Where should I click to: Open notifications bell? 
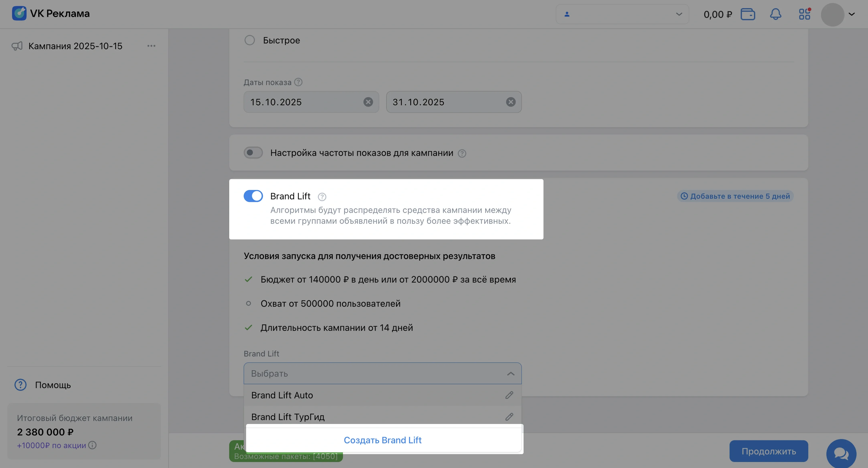tap(775, 14)
